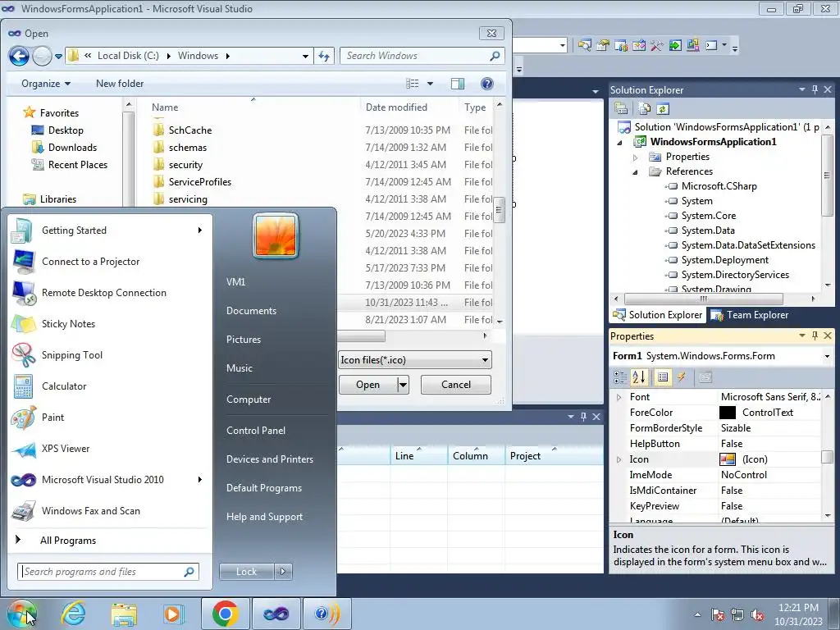This screenshot has height=630, width=840.
Task: Expand Microsoft Visual Studio 2010 submenu arrow
Action: click(200, 479)
